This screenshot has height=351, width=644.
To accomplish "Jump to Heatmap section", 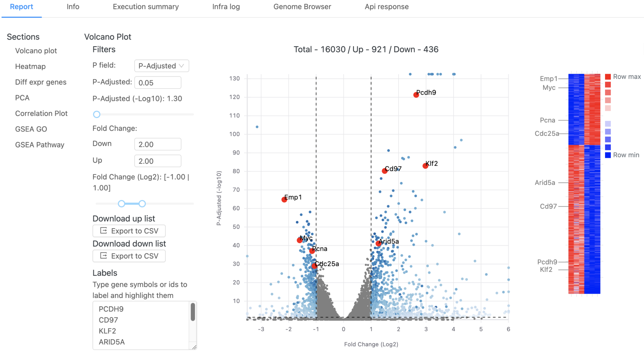I will [x=30, y=66].
